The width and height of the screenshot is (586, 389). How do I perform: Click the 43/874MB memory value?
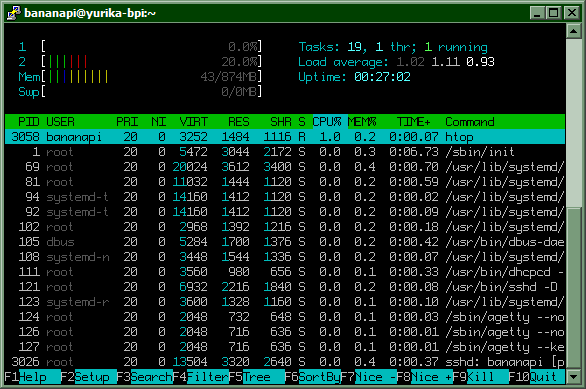pyautogui.click(x=228, y=77)
